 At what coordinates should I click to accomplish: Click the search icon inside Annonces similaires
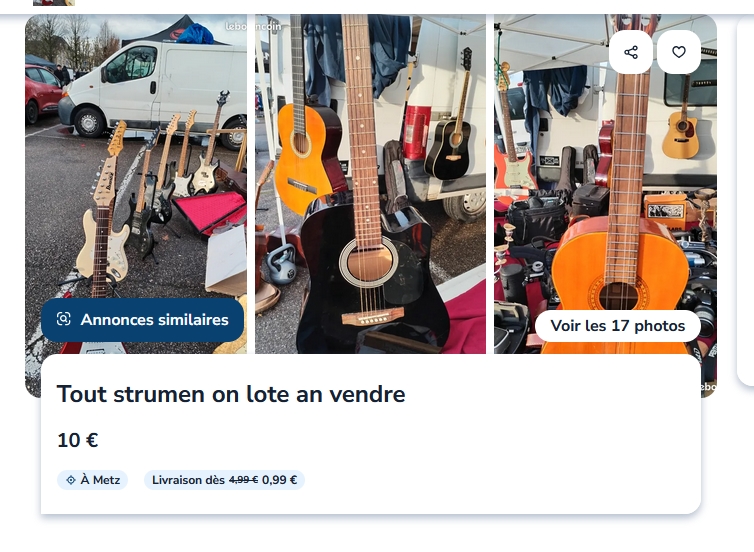pos(63,319)
